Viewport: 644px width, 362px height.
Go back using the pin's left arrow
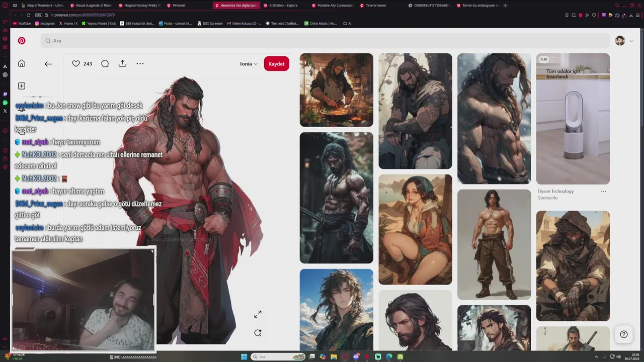48,64
